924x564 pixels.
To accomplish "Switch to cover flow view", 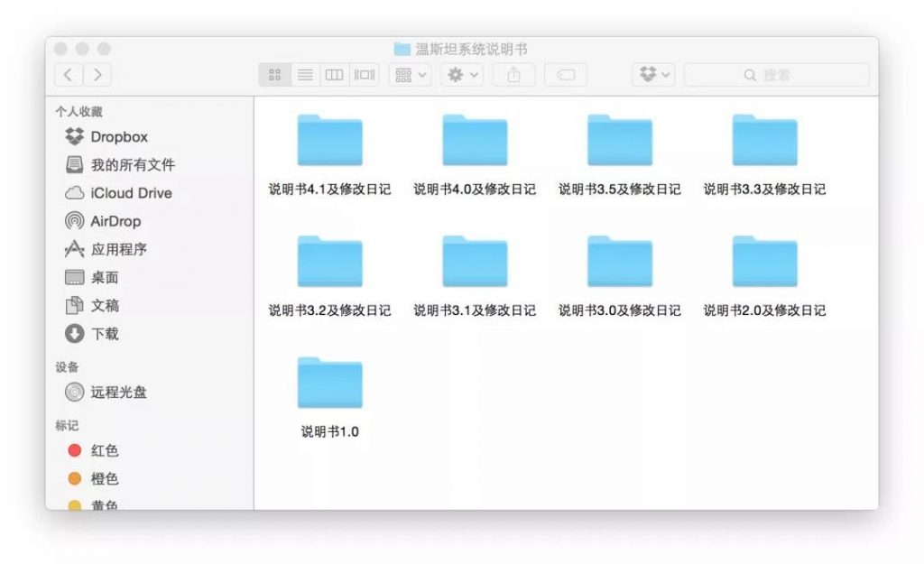I will tap(364, 75).
